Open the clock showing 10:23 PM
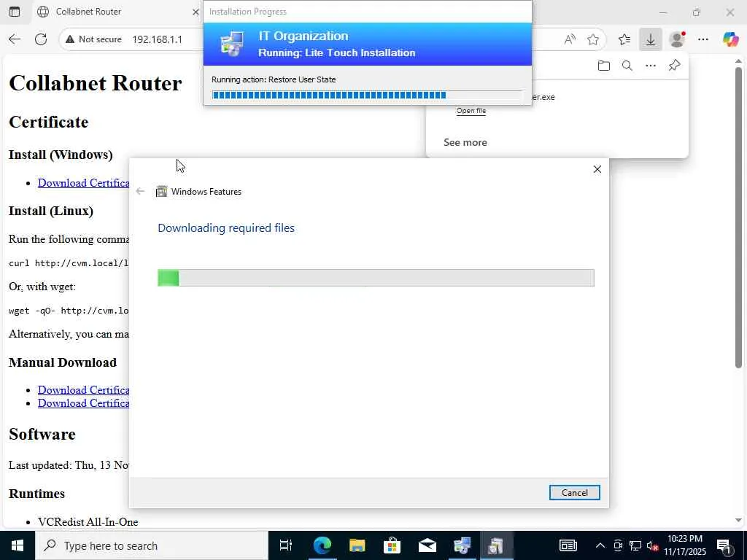 (x=685, y=545)
